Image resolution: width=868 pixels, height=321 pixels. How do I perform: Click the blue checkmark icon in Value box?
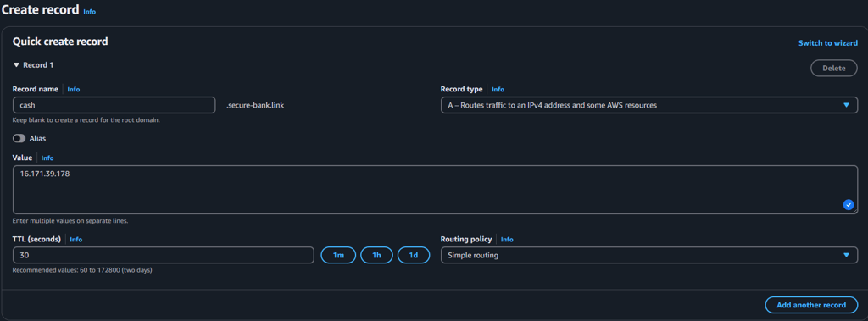point(848,205)
